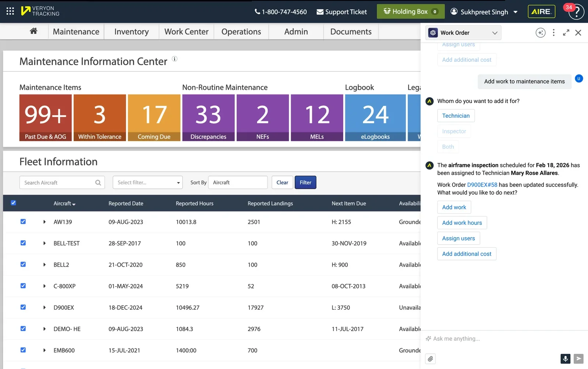
Task: Open help question mark icon
Action: [576, 12]
